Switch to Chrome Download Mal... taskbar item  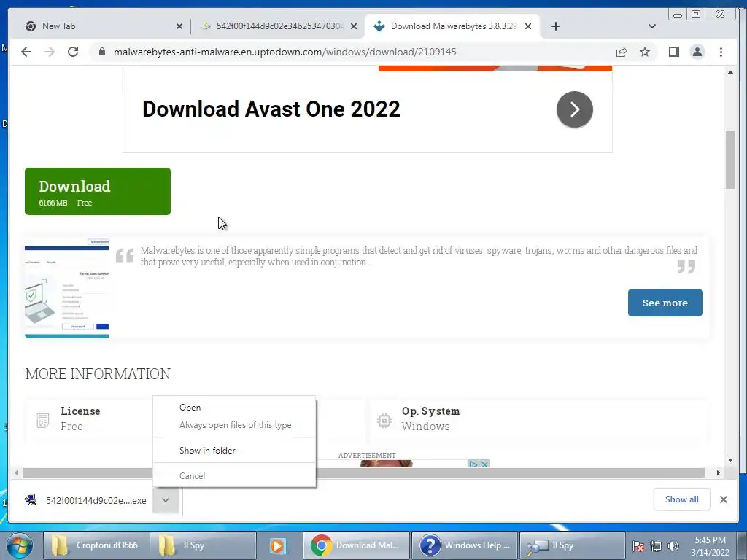356,545
